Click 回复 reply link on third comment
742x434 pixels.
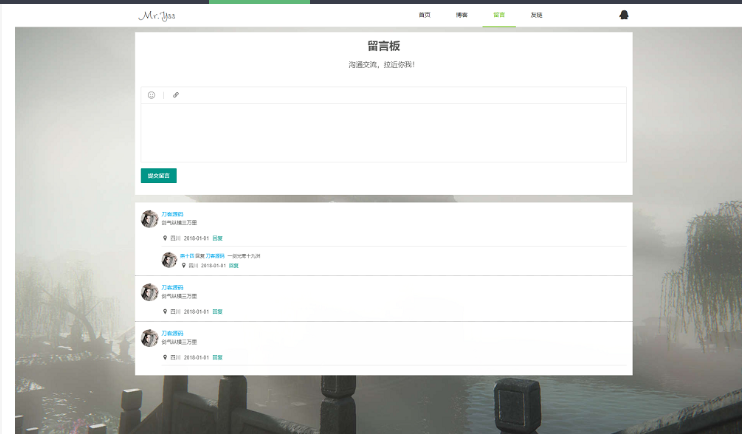pyautogui.click(x=217, y=357)
